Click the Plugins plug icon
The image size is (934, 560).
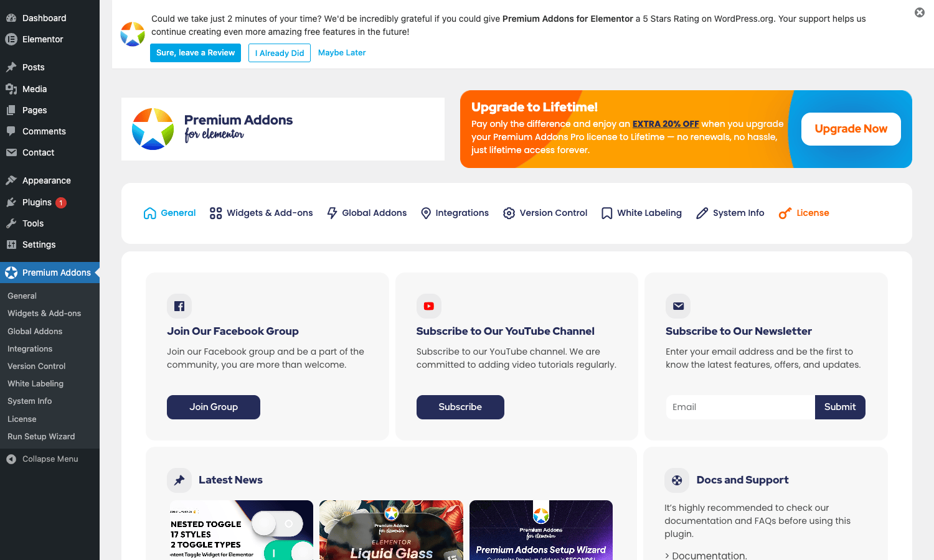[x=11, y=202]
